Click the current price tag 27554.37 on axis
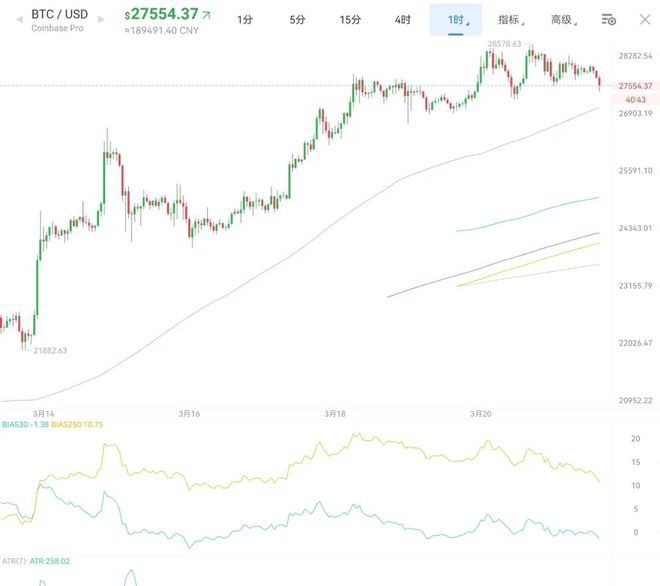 pos(634,87)
